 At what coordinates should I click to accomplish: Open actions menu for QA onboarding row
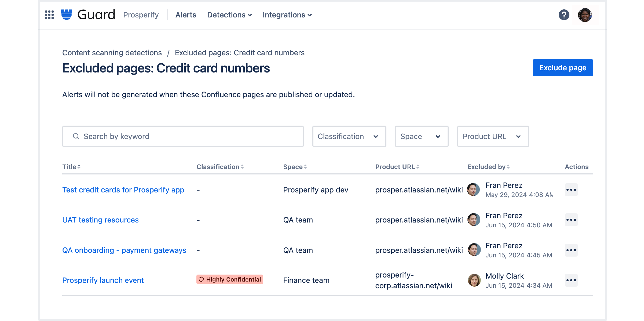click(x=571, y=250)
